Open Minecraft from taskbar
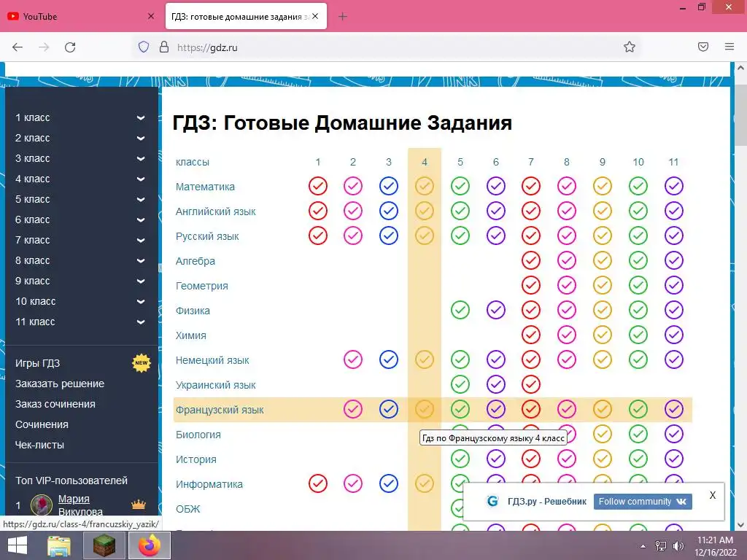Screen dimensions: 747x560 104,545
